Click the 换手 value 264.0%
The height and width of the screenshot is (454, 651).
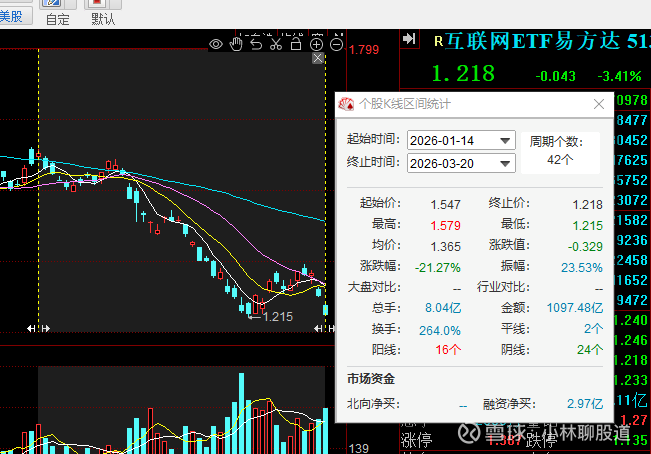pyautogui.click(x=440, y=330)
